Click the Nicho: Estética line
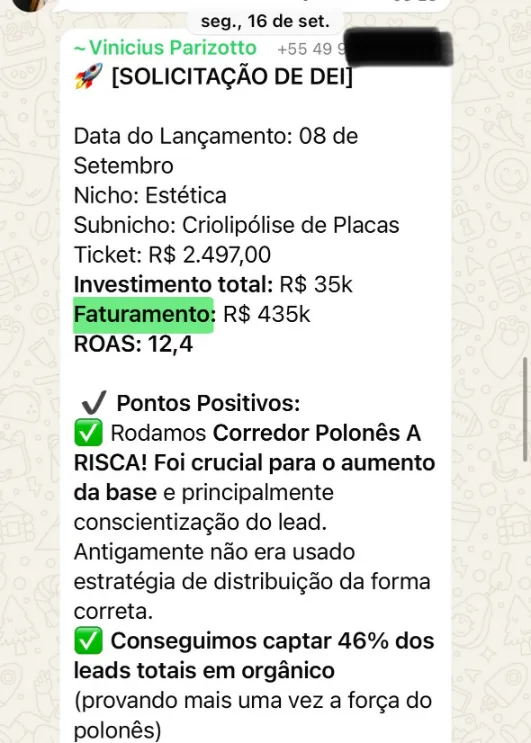The width and height of the screenshot is (531, 743). point(150,195)
